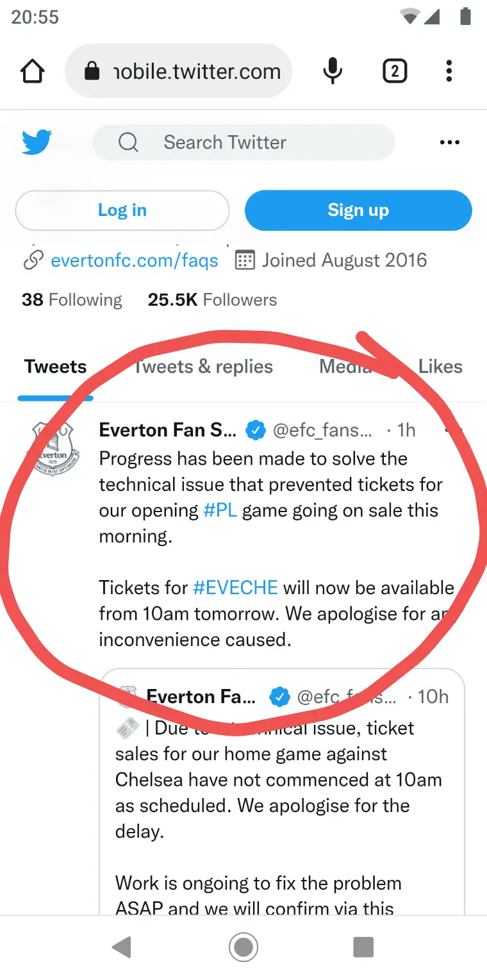Open the tab switcher showing 2 tabs
Screen dimensions: 487x980
(x=395, y=71)
